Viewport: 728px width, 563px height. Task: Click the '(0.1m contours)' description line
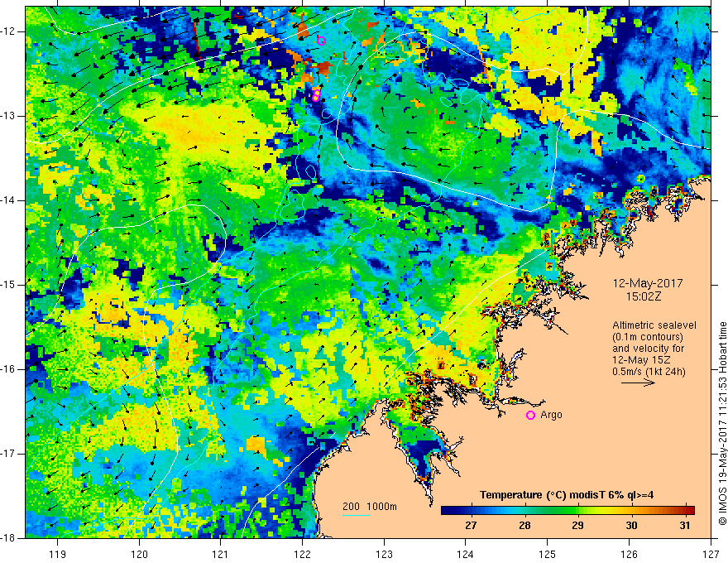[648, 337]
